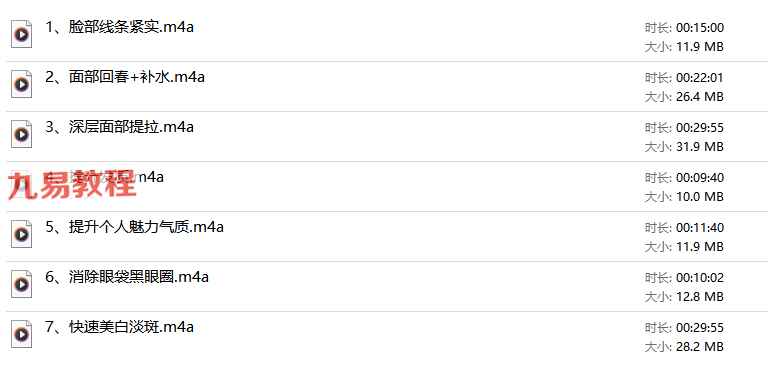Click the play icon next to 面部回春+补水.m4a
The height and width of the screenshot is (368, 768).
pyautogui.click(x=22, y=84)
